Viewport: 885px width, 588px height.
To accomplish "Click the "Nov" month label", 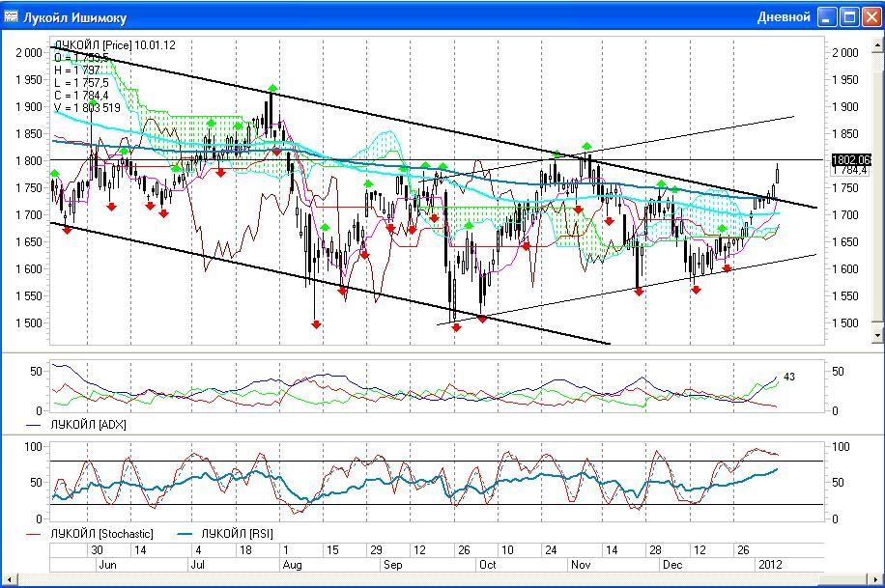I will [x=581, y=565].
